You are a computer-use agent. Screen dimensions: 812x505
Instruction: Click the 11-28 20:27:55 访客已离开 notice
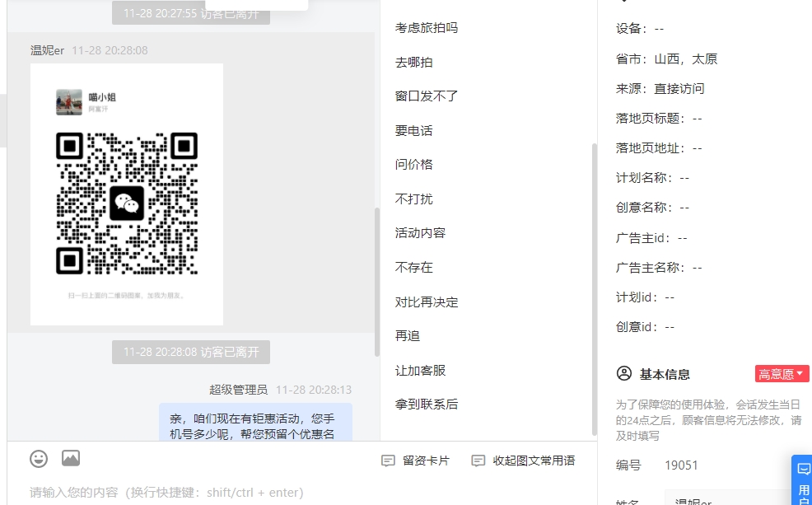(x=191, y=13)
